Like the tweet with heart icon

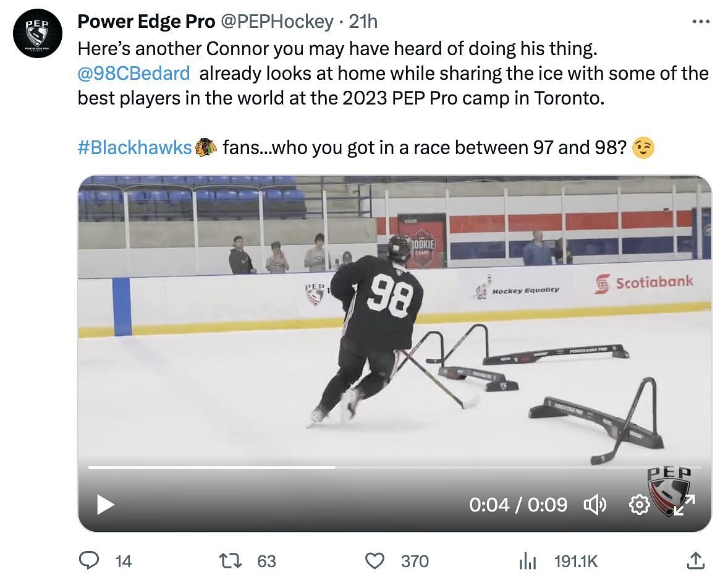[x=375, y=561]
